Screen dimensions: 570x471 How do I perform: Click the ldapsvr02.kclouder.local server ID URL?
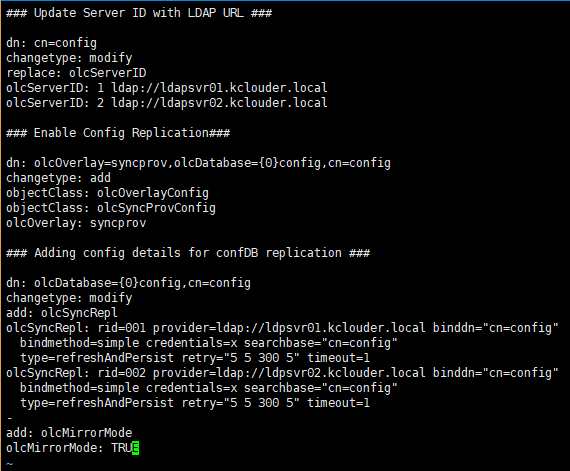pos(219,103)
